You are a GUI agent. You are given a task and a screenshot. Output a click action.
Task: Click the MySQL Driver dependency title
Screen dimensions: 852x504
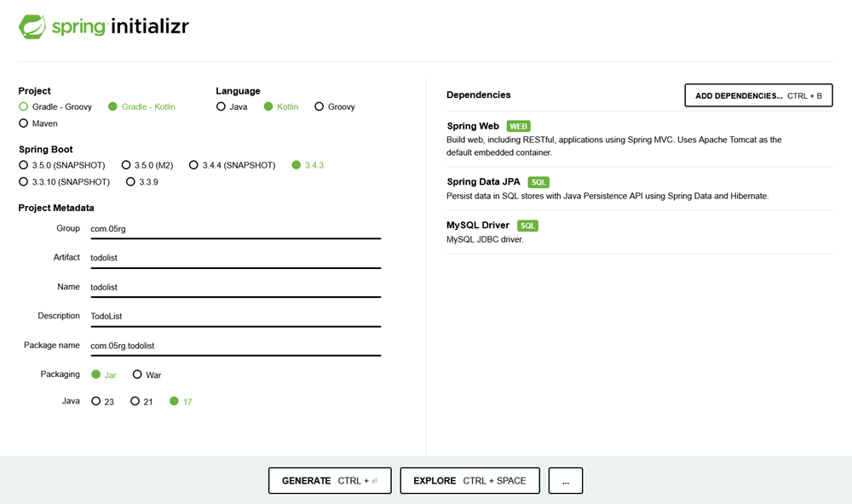point(478,225)
